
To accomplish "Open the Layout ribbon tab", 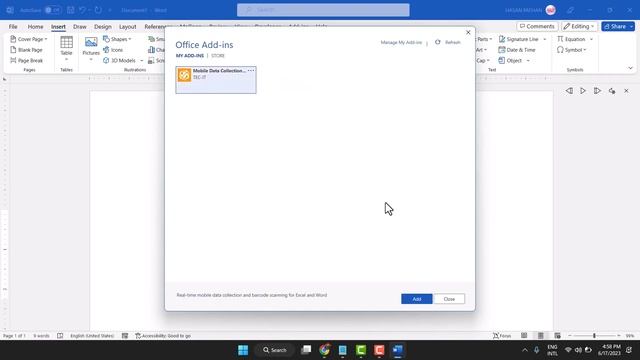I will click(x=127, y=27).
